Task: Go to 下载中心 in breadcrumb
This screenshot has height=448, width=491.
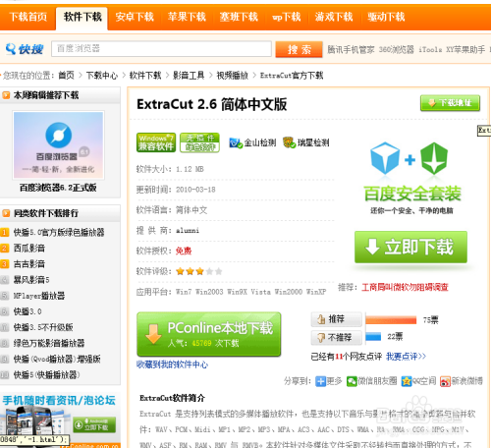Action: coord(102,76)
